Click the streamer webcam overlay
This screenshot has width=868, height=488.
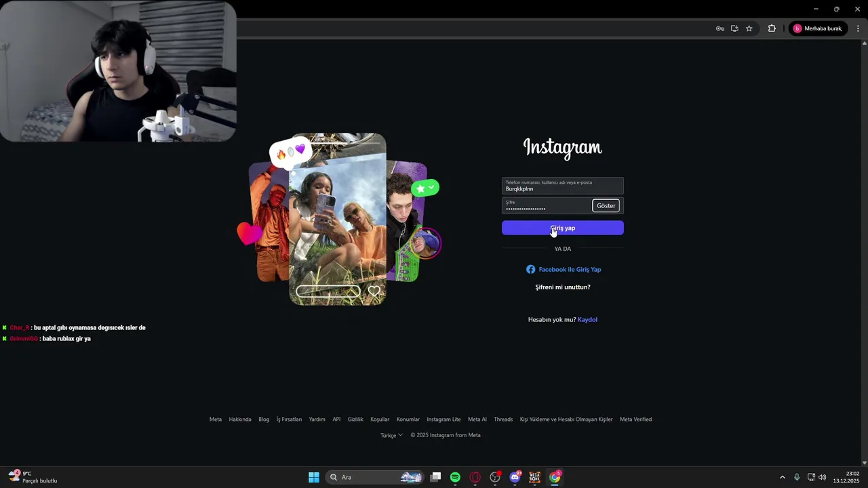(x=118, y=71)
